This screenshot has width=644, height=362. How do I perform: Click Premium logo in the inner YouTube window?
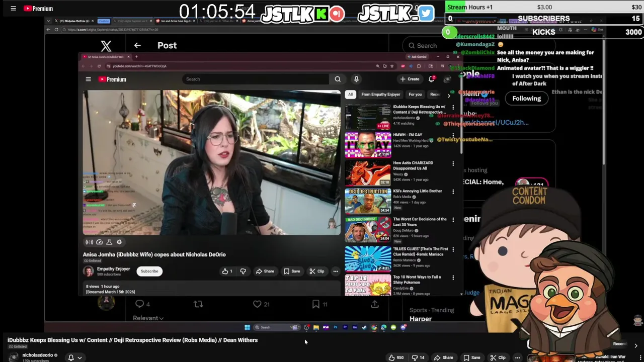click(112, 79)
